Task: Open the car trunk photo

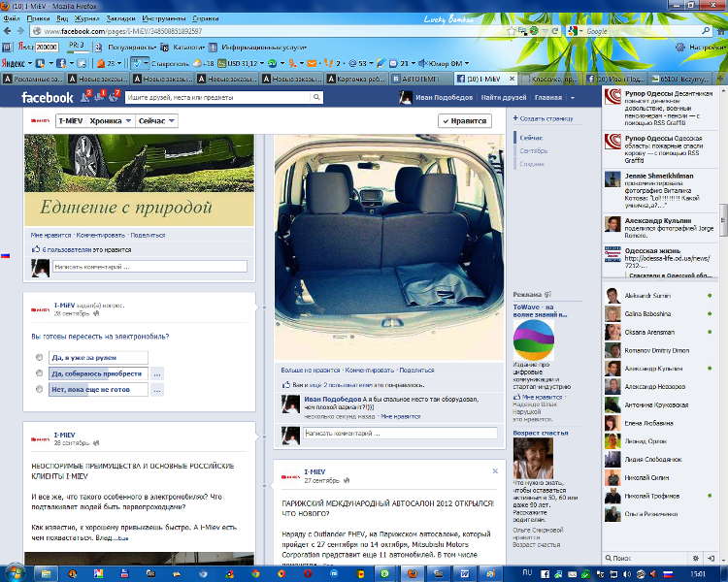Action: pyautogui.click(x=389, y=247)
